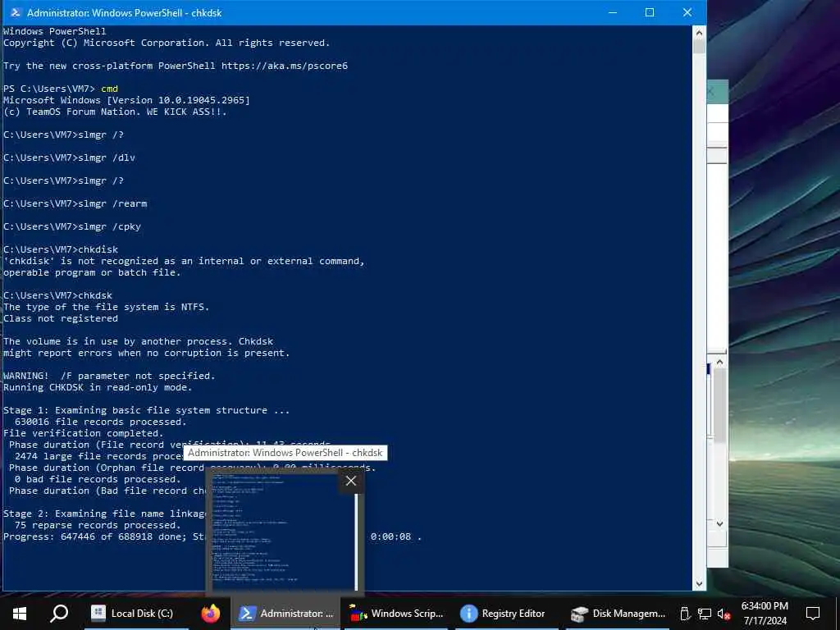Screen dimensions: 840x630
Task: Click the background window scrollbar up arrow
Action: 719,362
